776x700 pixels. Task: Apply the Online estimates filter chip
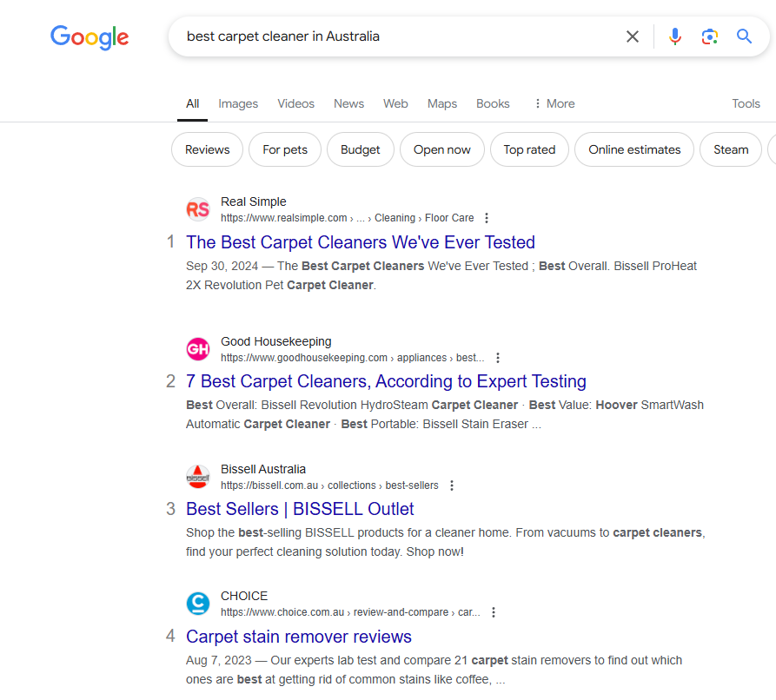[x=634, y=149]
